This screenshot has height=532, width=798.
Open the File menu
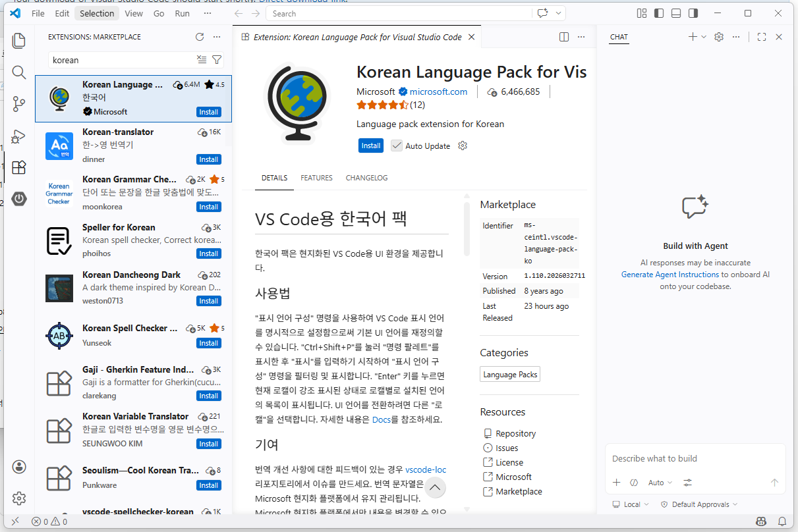pos(38,13)
